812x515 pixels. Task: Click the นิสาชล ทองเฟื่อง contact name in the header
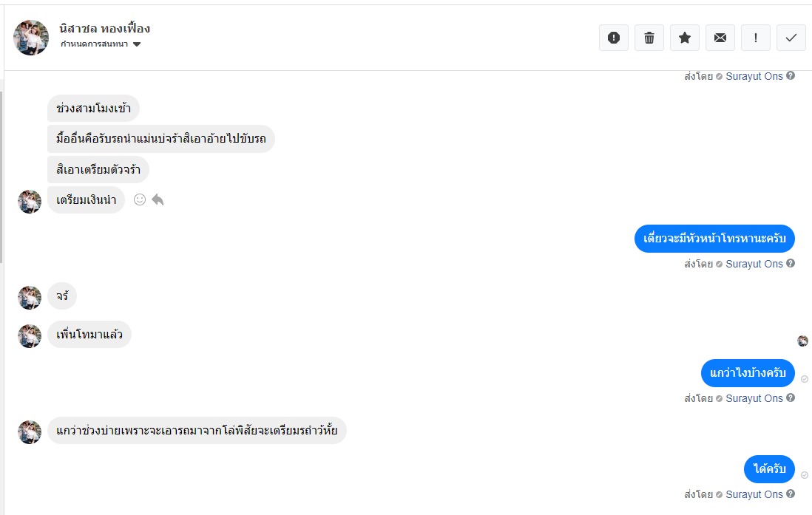tap(105, 29)
